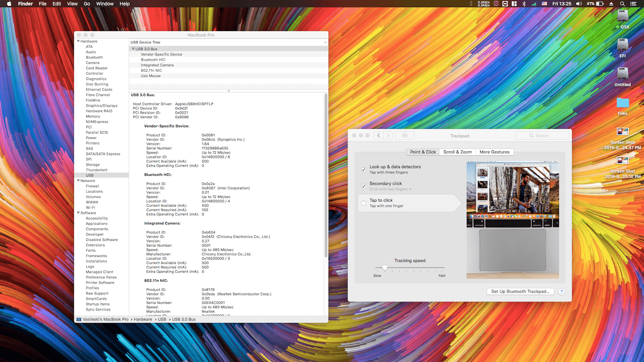Select Integrated Camera in the USB Device Tree
The height and width of the screenshot is (362, 644).
click(x=158, y=65)
